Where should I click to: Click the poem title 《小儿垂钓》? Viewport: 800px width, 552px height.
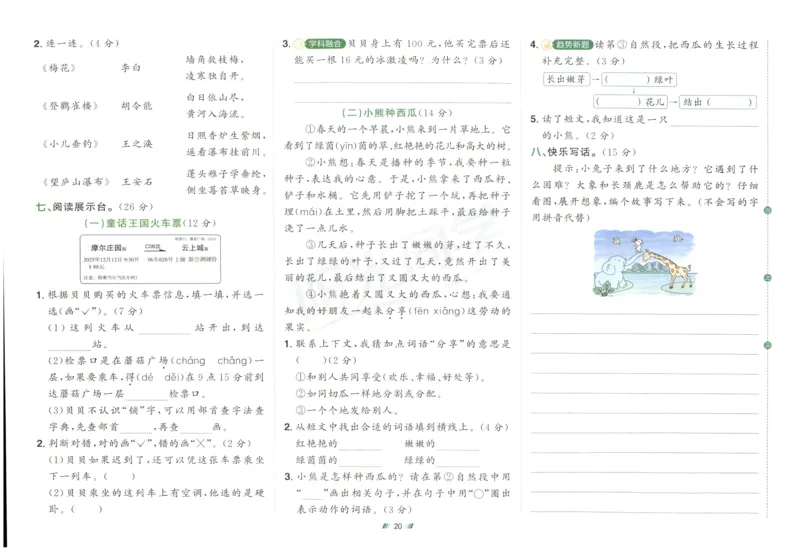pyautogui.click(x=70, y=144)
